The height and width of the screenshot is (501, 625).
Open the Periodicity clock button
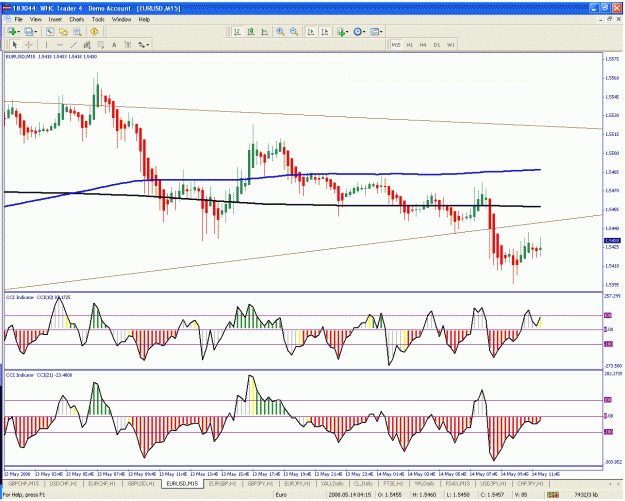357,31
